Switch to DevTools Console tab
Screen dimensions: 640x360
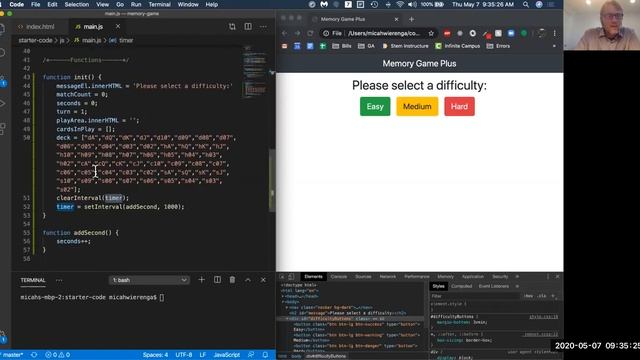click(339, 277)
